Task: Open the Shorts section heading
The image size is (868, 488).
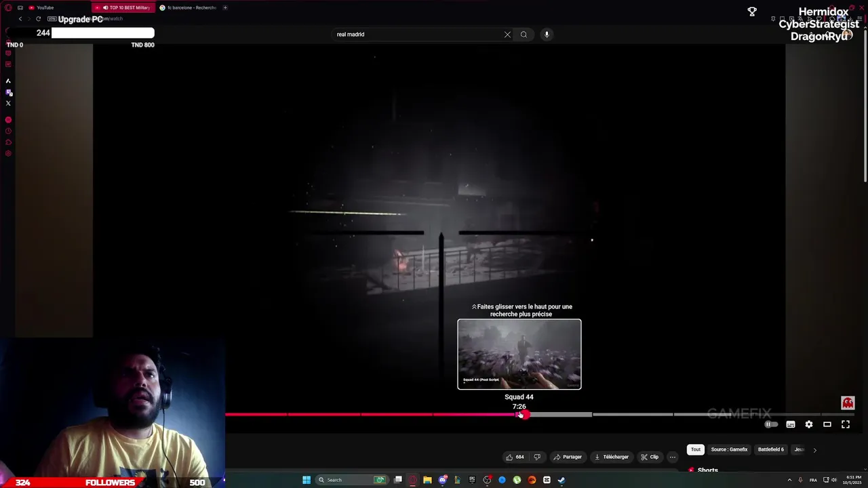Action: click(707, 470)
